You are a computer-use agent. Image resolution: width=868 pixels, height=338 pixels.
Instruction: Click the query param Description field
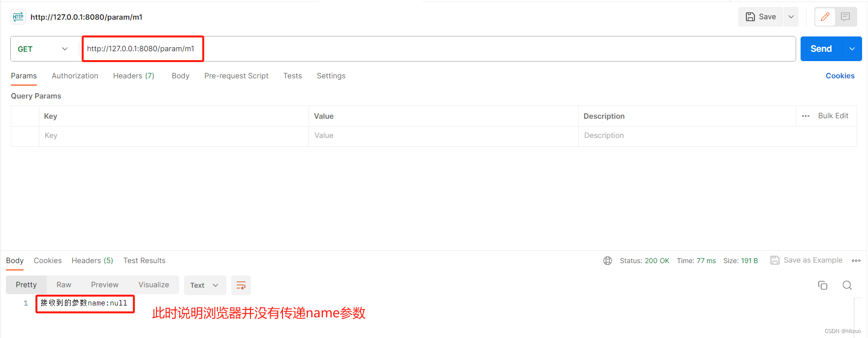[x=717, y=135]
